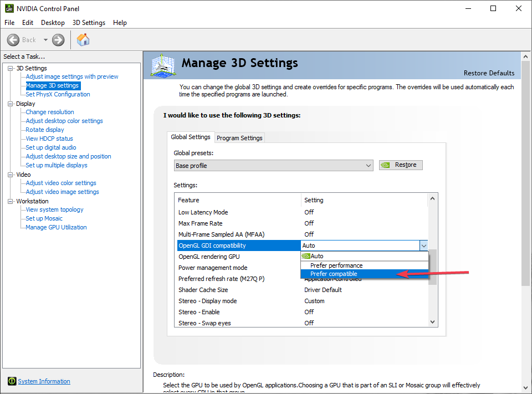This screenshot has width=532, height=394.
Task: Open the Back history dropdown arrow
Action: (45, 40)
